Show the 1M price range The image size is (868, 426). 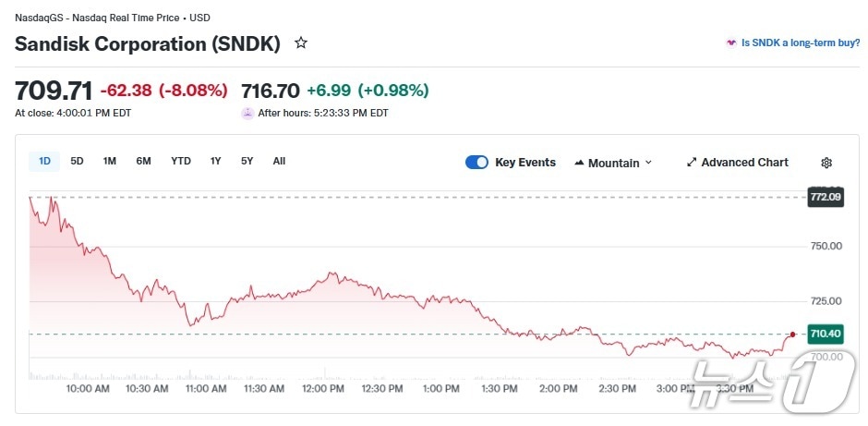pos(109,161)
